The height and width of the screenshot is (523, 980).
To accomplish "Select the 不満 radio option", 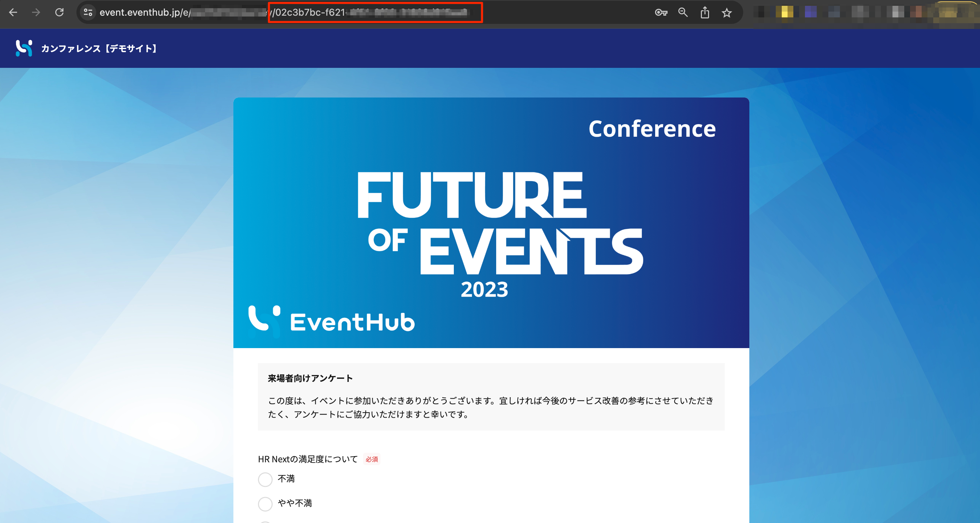I will point(265,479).
